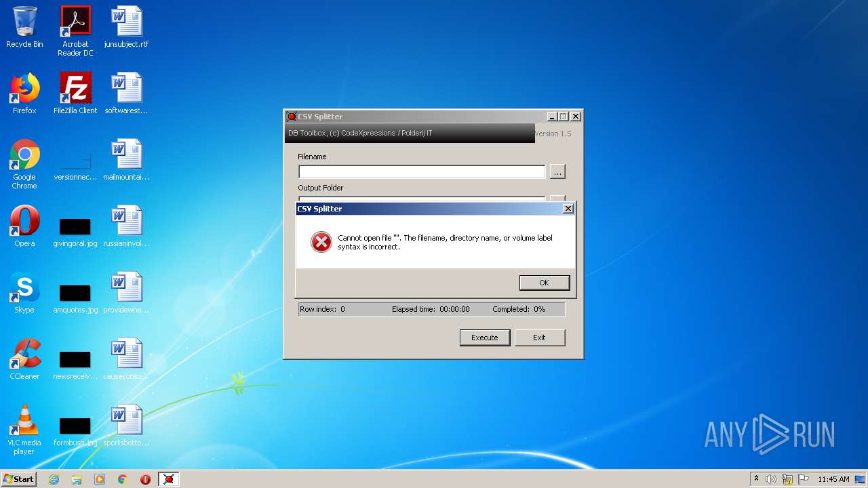Confirm the error with OK
Image resolution: width=868 pixels, height=488 pixels.
[x=545, y=283]
